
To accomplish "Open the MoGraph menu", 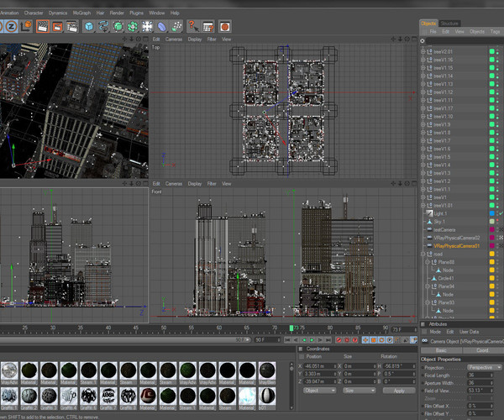I will [81, 13].
